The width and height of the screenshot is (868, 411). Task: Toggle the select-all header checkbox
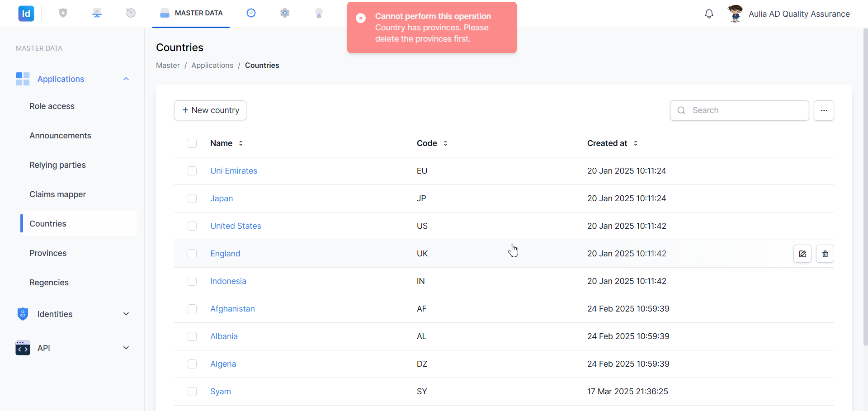point(192,143)
